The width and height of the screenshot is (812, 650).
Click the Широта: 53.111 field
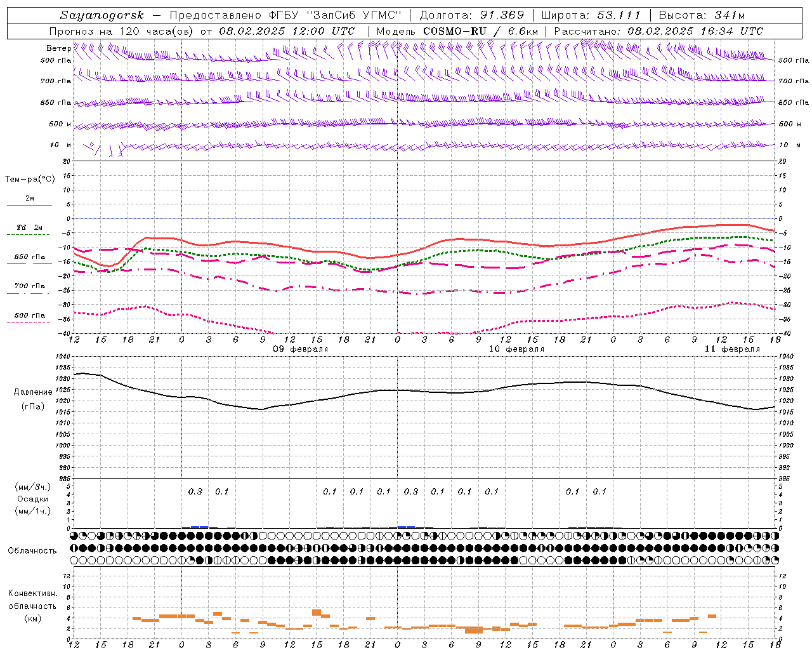pyautogui.click(x=591, y=15)
